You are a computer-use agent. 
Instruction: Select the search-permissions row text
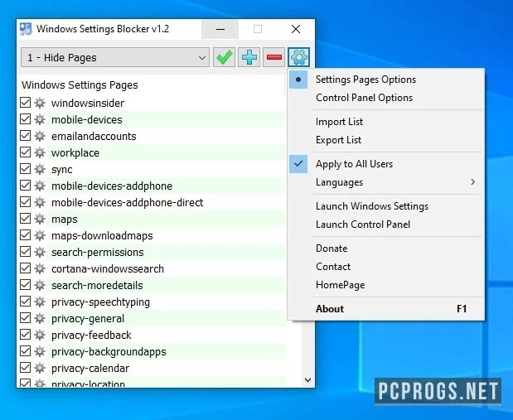pos(98,252)
